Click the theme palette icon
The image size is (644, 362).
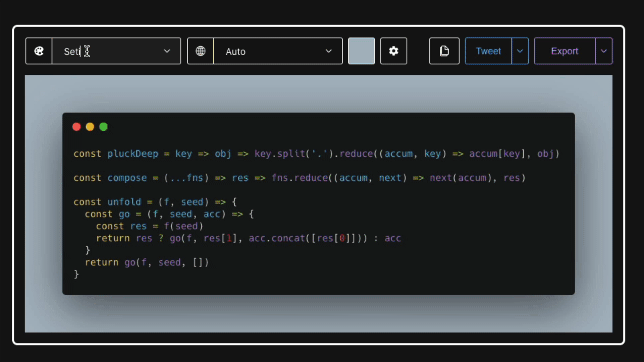click(x=39, y=51)
